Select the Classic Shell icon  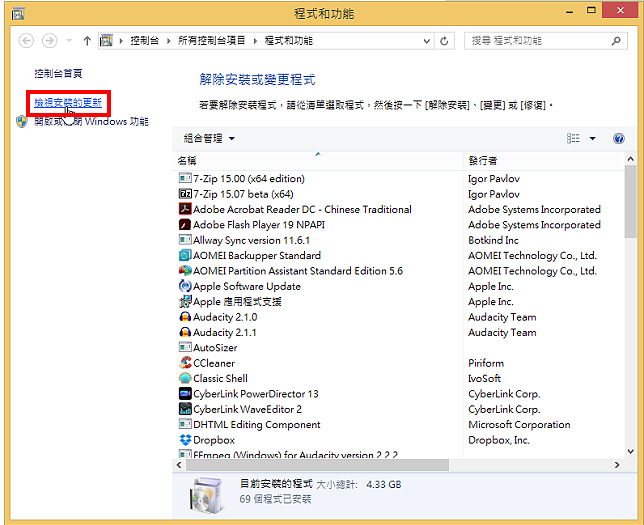pos(185,378)
